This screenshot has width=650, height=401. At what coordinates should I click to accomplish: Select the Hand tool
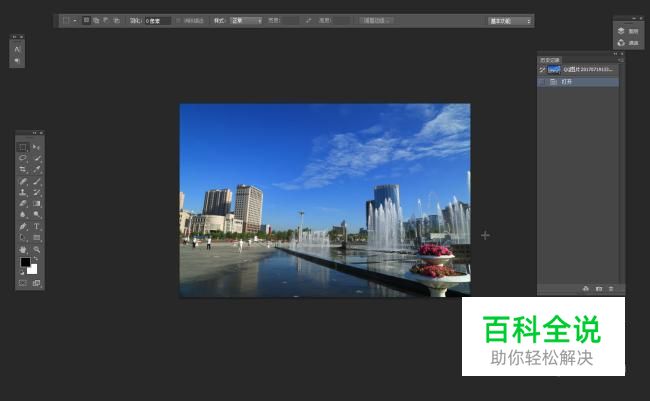tap(23, 250)
